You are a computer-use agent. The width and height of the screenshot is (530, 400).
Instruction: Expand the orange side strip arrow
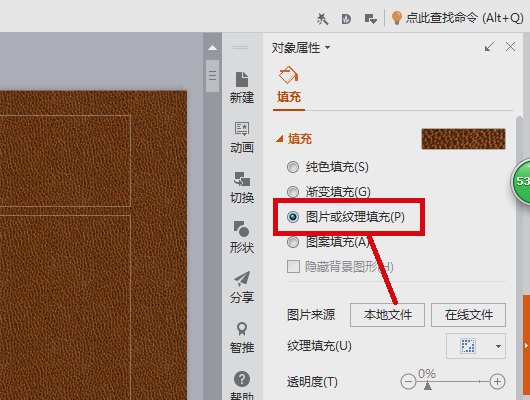[x=526, y=346]
